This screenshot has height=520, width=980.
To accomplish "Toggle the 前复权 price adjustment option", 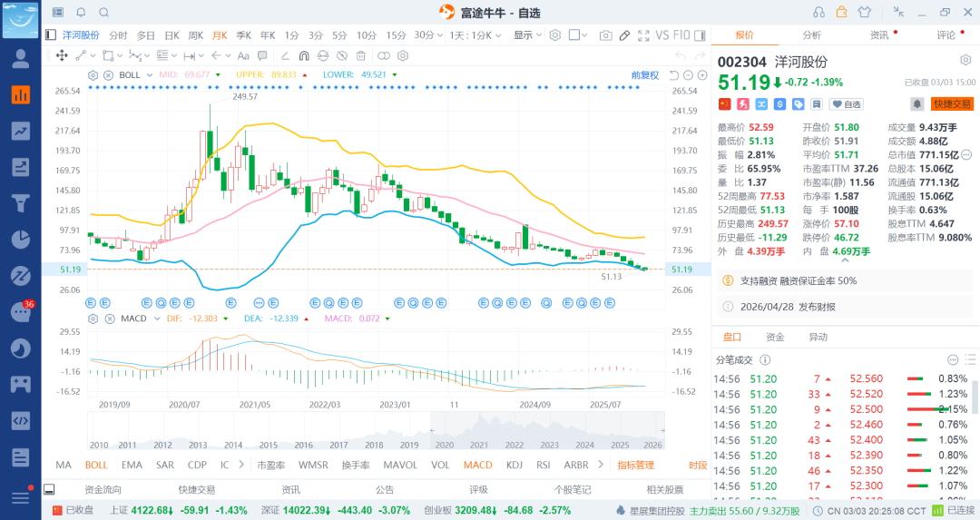I will pos(645,74).
